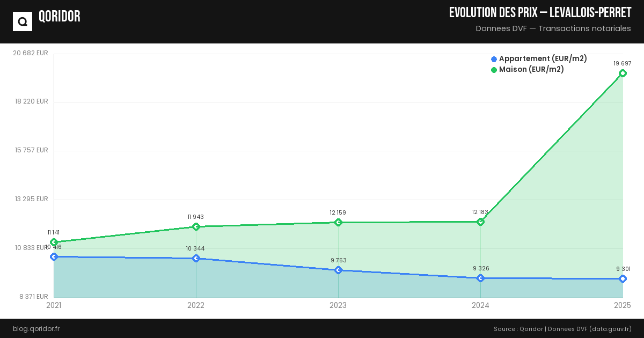Click the Appartement 2023 marker at 9 753
The width and height of the screenshot is (644, 338).
[338, 270]
